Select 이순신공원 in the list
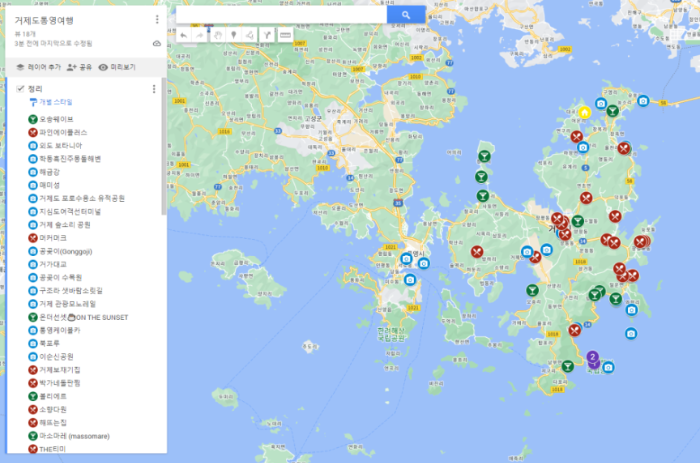 point(56,357)
